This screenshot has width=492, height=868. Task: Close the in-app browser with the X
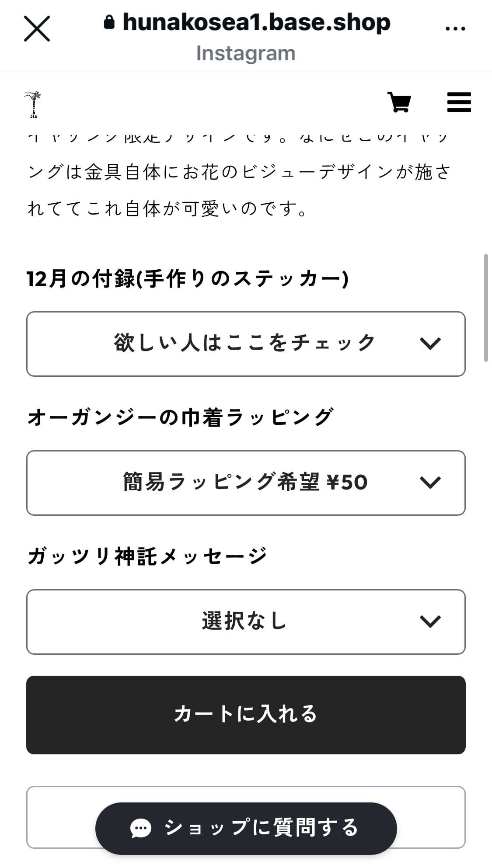(37, 29)
